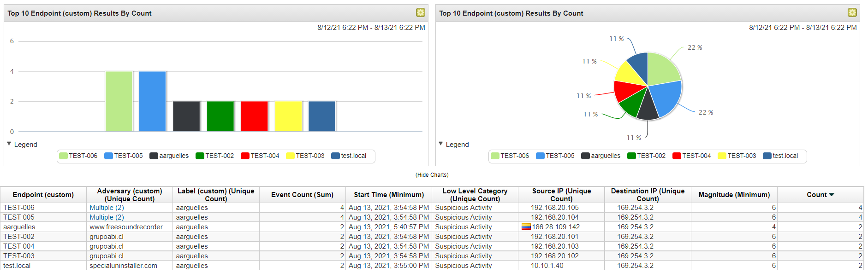The height and width of the screenshot is (273, 868).
Task: Click the Colombia flag icon next to 186.28.109.142
Action: click(526, 227)
